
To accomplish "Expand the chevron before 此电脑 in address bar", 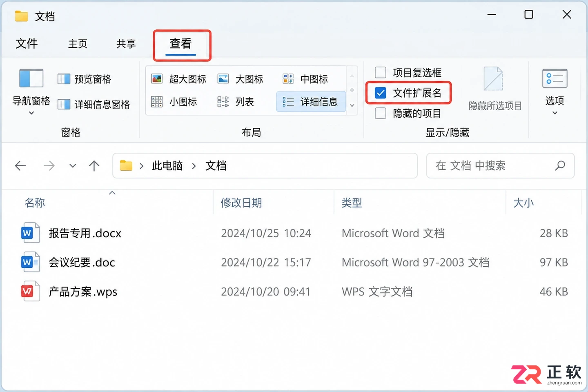I will (x=141, y=166).
